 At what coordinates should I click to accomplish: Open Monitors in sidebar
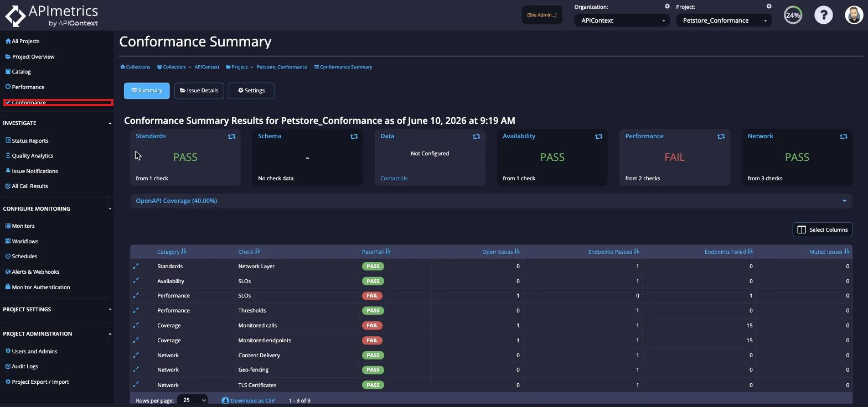pyautogui.click(x=20, y=226)
